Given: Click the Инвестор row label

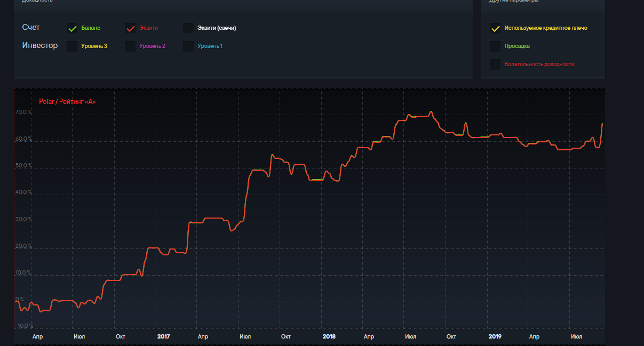Looking at the screenshot, I should (40, 45).
